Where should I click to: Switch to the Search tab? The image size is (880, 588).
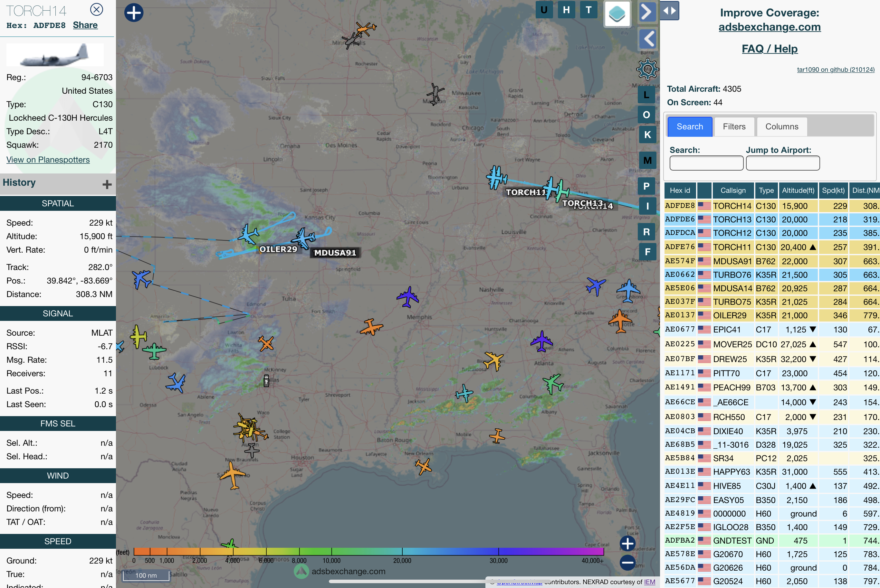point(690,127)
